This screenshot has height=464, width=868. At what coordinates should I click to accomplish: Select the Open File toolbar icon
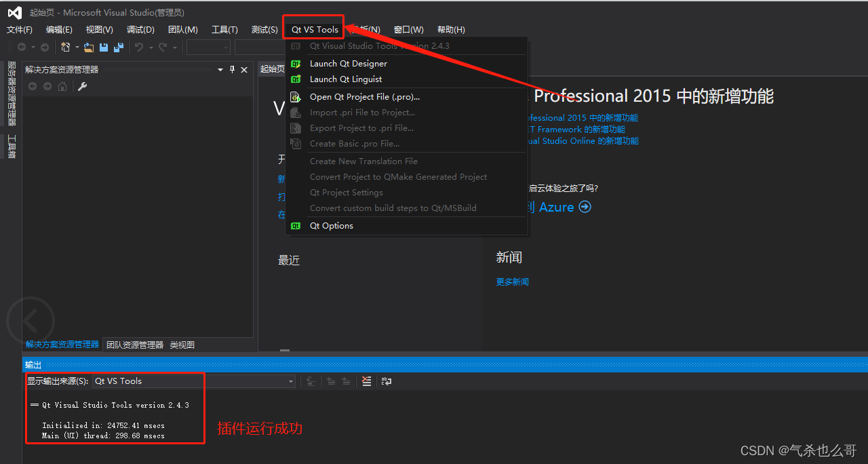[89, 47]
